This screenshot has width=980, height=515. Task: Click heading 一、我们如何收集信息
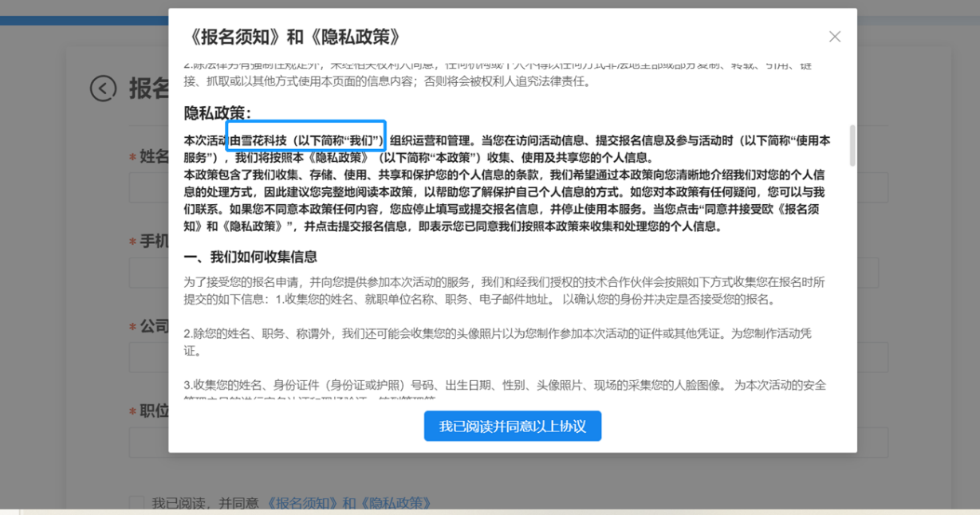[250, 257]
